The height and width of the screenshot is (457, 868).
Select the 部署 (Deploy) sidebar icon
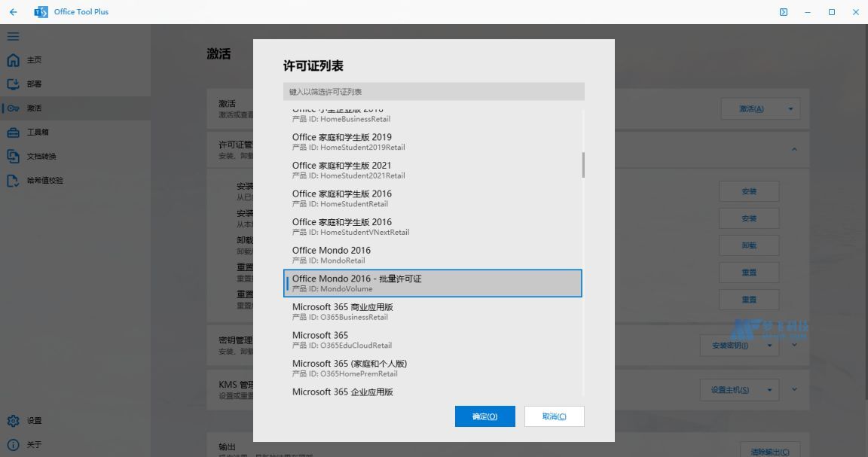tap(14, 84)
